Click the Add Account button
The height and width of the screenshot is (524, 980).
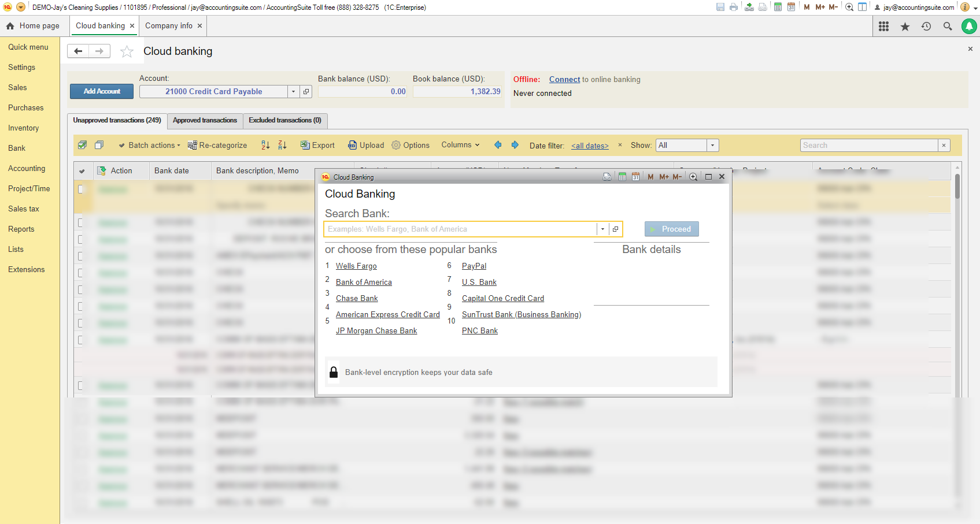pos(102,91)
